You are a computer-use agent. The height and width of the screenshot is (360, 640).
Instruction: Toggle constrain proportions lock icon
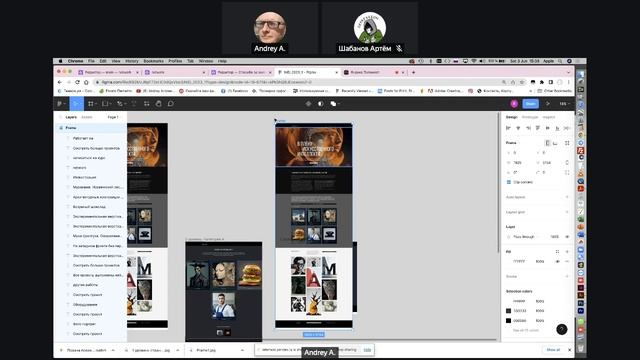(567, 162)
